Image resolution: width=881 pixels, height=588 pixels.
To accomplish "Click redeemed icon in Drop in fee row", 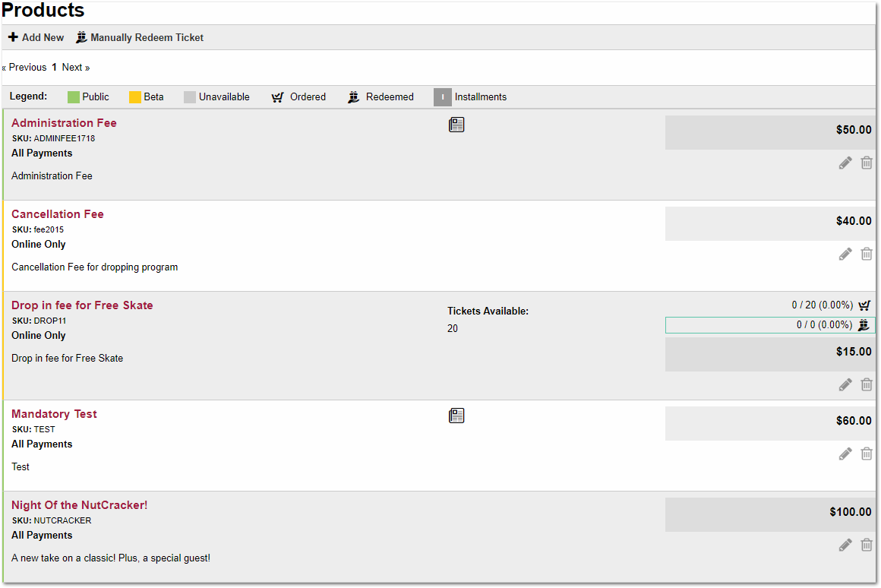I will [864, 325].
